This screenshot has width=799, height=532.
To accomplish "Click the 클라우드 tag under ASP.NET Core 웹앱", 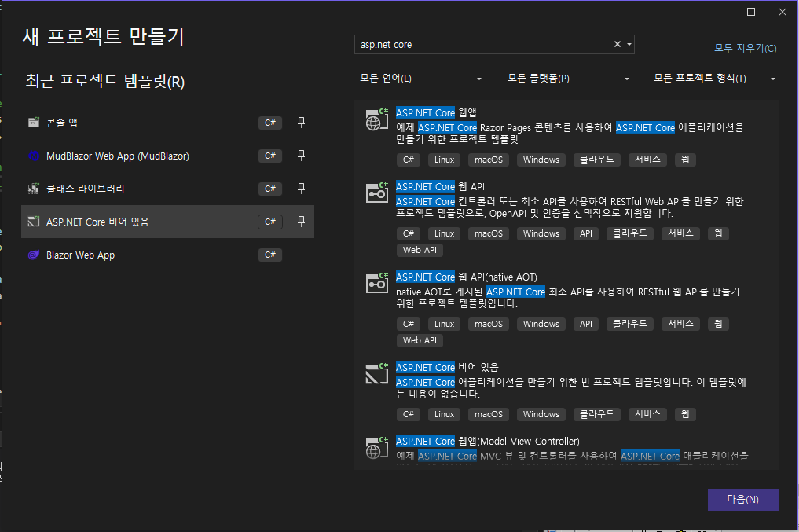I will 597,160.
